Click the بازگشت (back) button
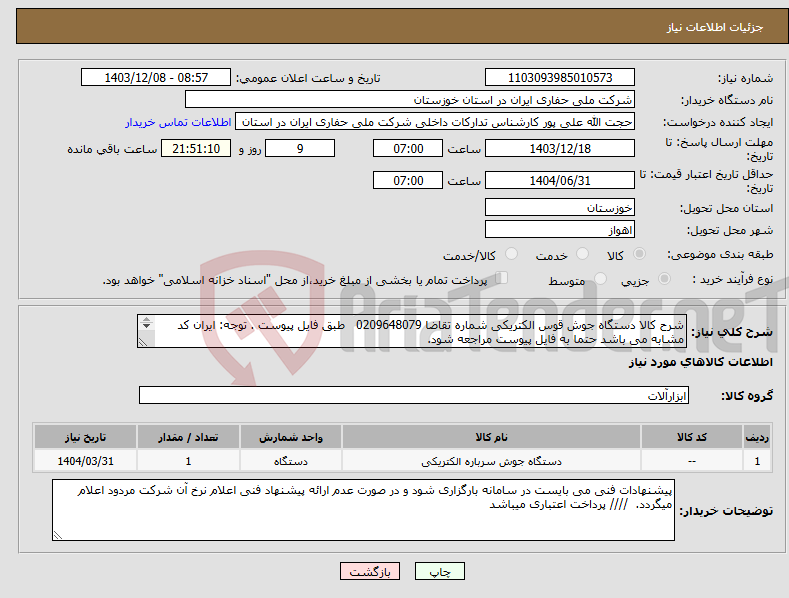The image size is (789, 598). [370, 572]
